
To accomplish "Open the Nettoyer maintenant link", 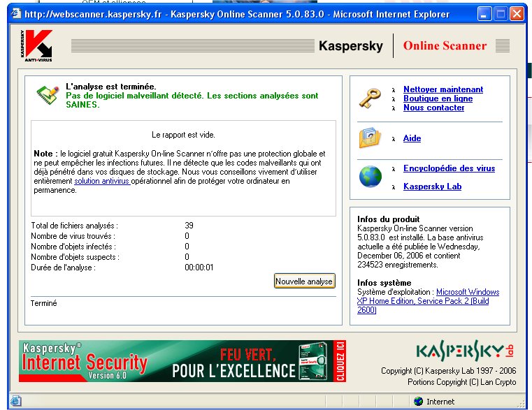I will tap(443, 89).
